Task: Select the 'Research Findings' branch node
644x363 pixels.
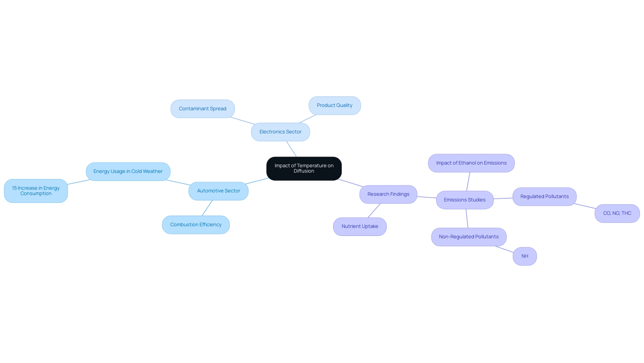Action: point(388,194)
